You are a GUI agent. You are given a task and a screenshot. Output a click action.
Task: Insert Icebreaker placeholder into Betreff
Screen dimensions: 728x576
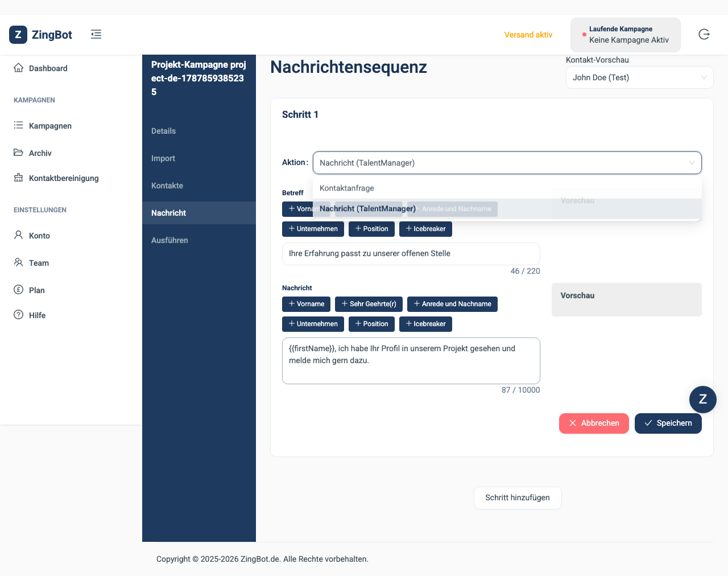point(425,229)
